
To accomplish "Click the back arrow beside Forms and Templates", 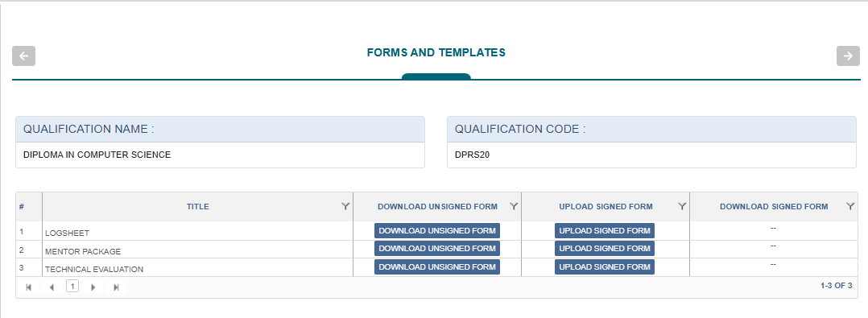I will click(24, 56).
